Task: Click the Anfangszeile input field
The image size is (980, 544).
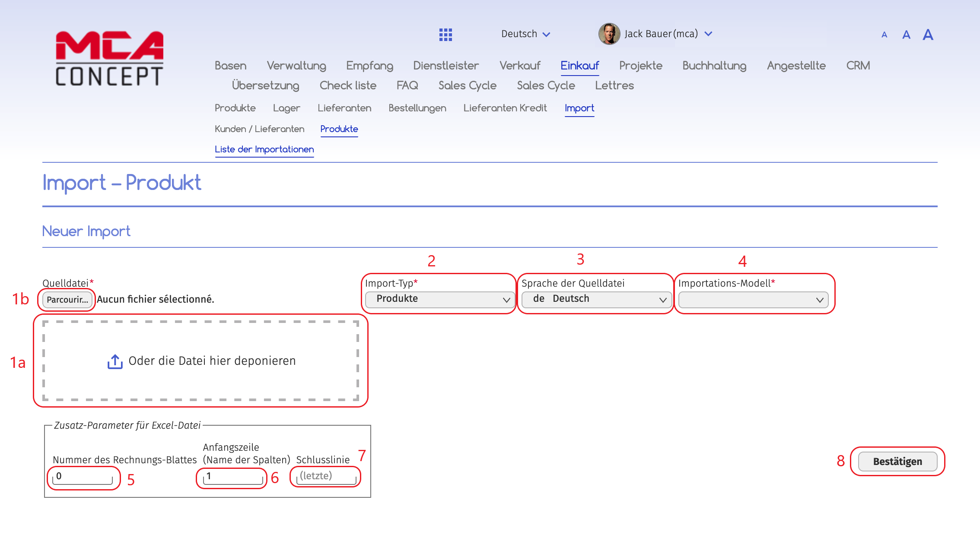Action: point(231,476)
